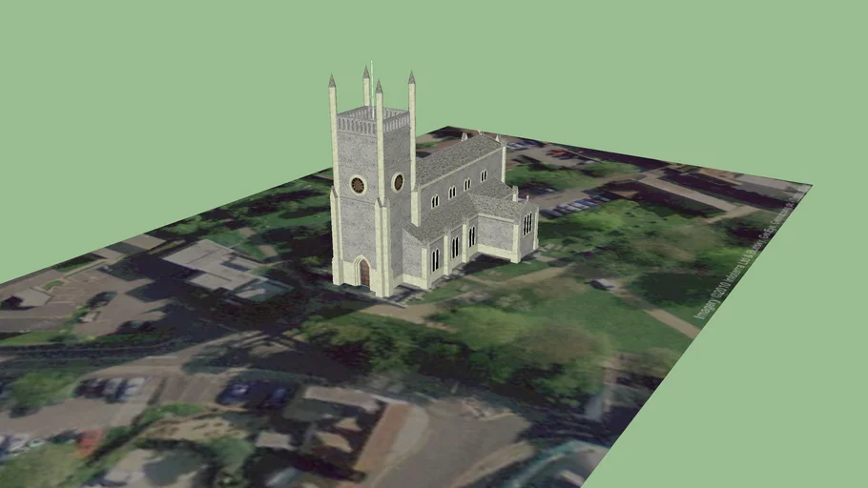This screenshot has width=868, height=488.
Task: Click the flagpole atop the church tower
Action: click(372, 71)
